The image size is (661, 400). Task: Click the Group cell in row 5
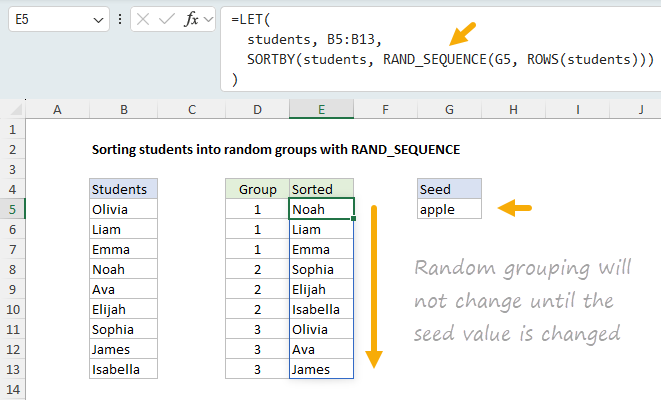[x=257, y=209]
